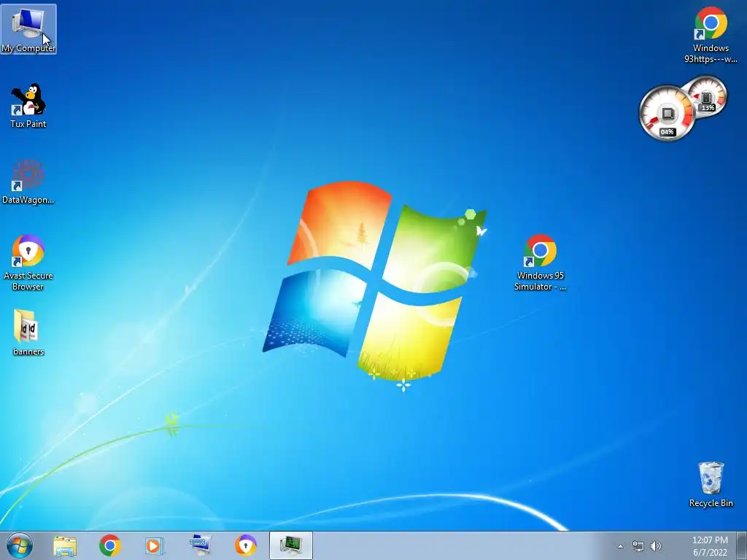Open the on-screen keyboard taskbar icon
Screen dimensions: 747x560
click(x=200, y=545)
